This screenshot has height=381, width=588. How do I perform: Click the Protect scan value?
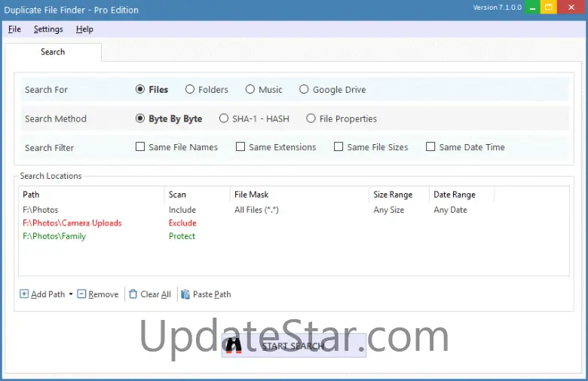(182, 236)
